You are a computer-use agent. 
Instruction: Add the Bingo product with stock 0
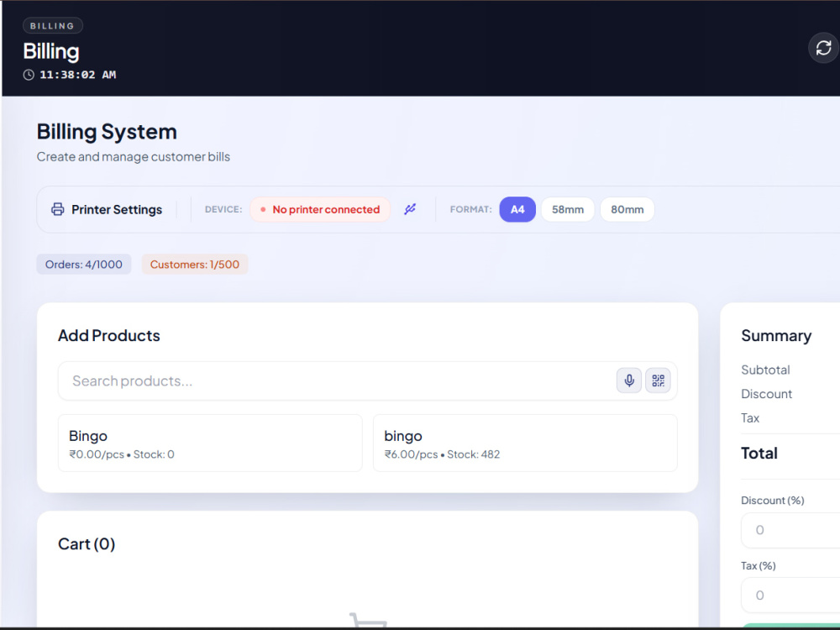click(210, 443)
